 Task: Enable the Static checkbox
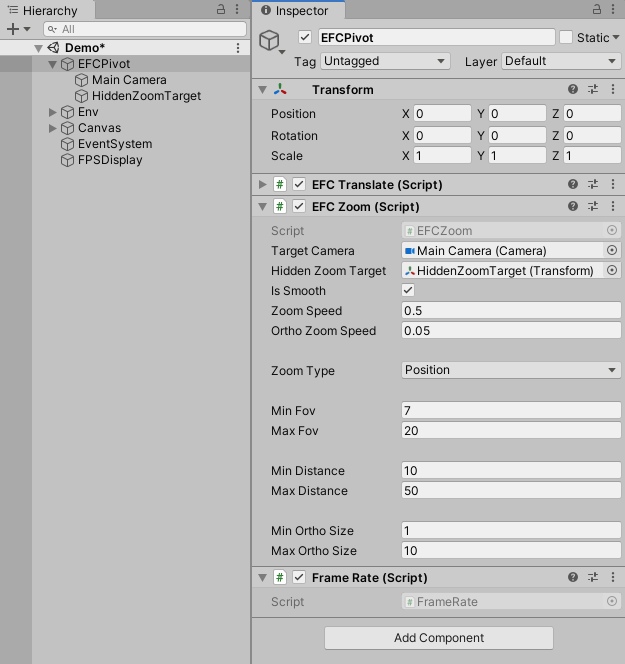tap(566, 37)
